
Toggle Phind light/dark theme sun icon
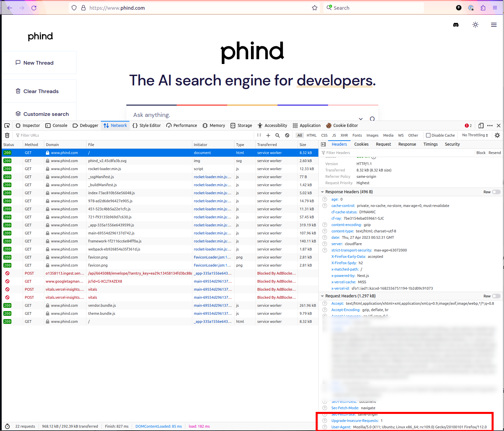[x=475, y=25]
